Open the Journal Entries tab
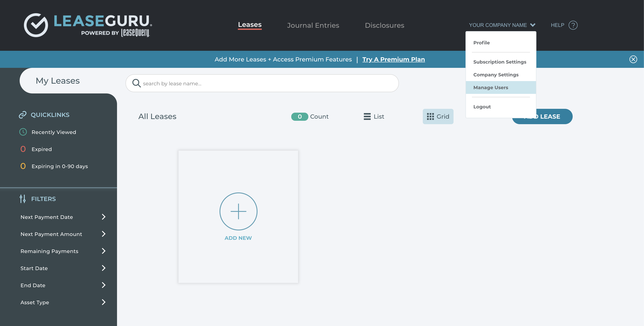Screen dimensions: 644x326 pyautogui.click(x=313, y=25)
